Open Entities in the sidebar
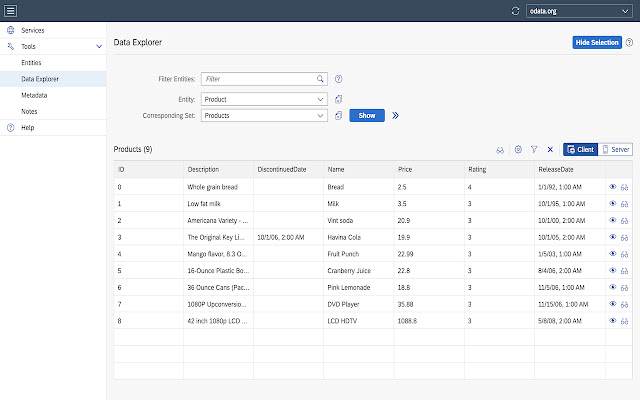 53,63
